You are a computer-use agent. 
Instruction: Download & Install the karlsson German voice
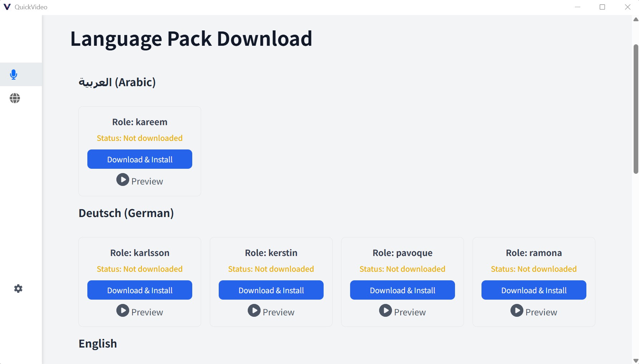pyautogui.click(x=140, y=290)
